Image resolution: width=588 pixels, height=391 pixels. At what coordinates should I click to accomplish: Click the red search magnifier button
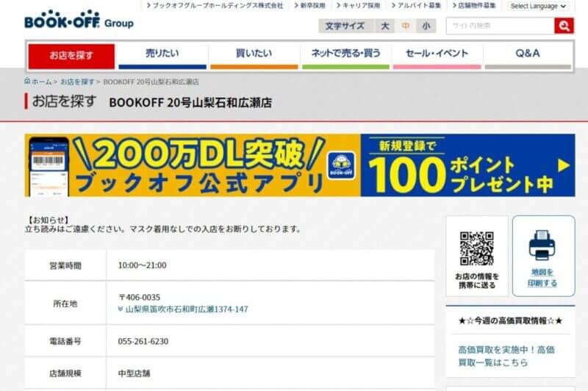(564, 26)
